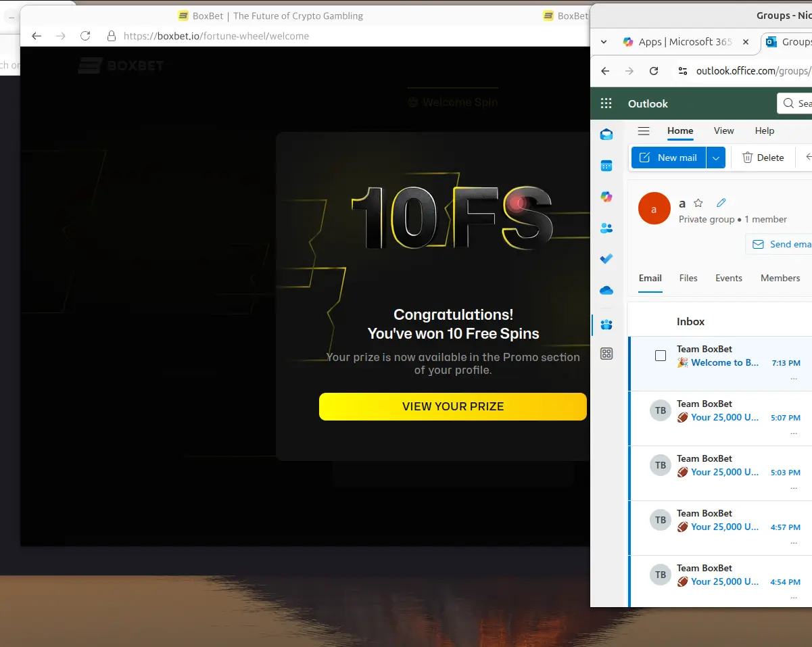This screenshot has width=812, height=647.
Task: Open More apps icon in Outlook sidebar
Action: (x=606, y=354)
